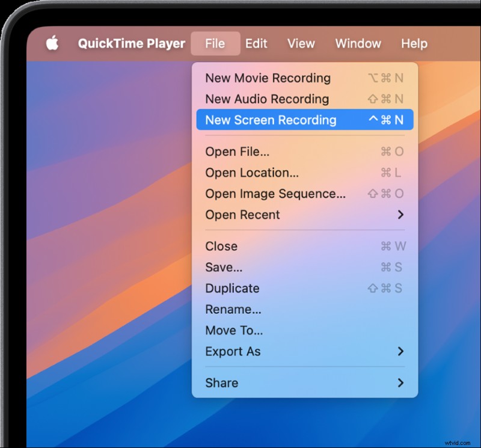Image resolution: width=481 pixels, height=448 pixels.
Task: Choose Rename… menu item
Action: coord(233,309)
